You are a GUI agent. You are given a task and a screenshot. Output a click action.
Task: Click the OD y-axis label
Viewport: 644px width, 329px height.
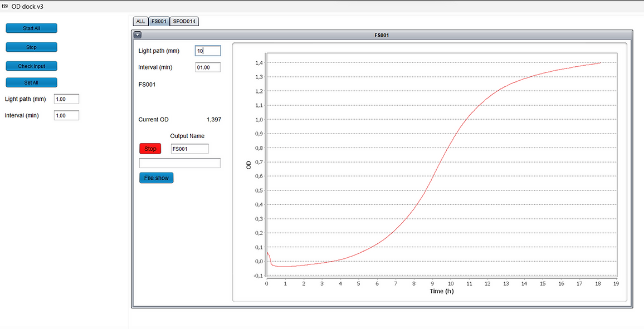(248, 165)
